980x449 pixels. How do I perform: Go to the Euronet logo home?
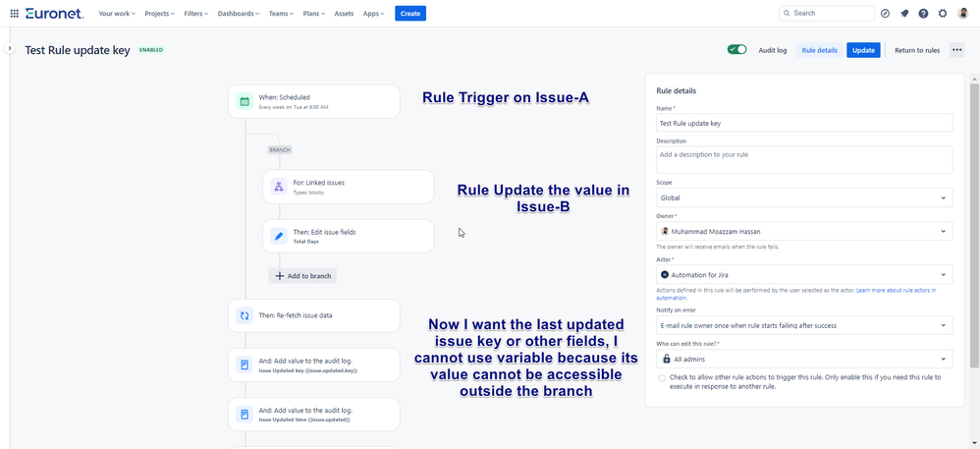[x=54, y=13]
